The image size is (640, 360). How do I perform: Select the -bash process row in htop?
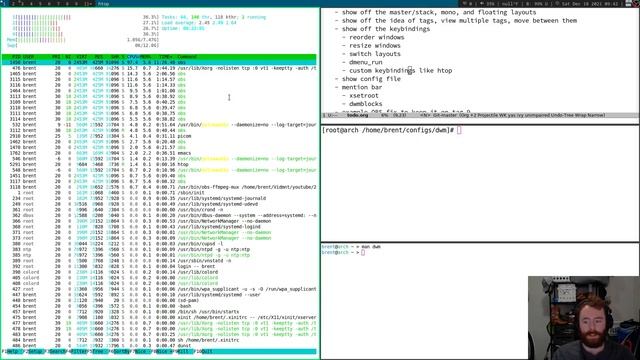pyautogui.click(x=159, y=306)
